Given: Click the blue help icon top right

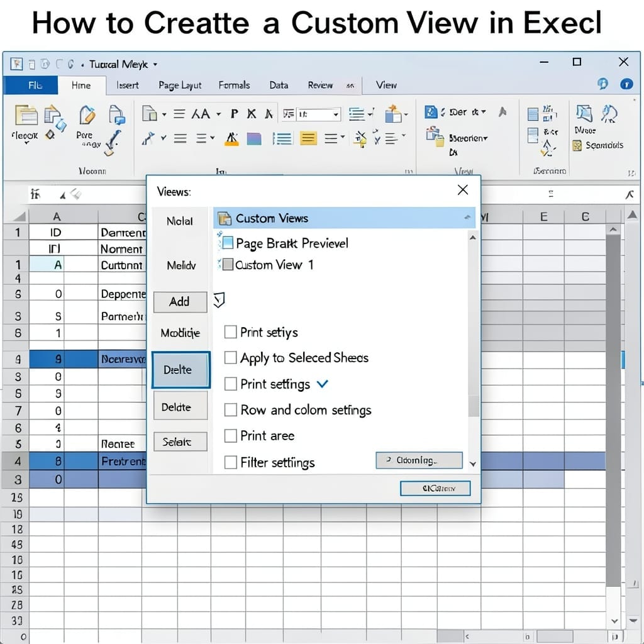Looking at the screenshot, I should [x=602, y=84].
